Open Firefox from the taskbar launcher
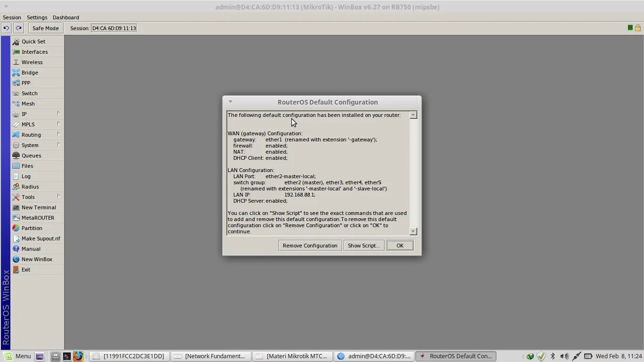 (78, 356)
